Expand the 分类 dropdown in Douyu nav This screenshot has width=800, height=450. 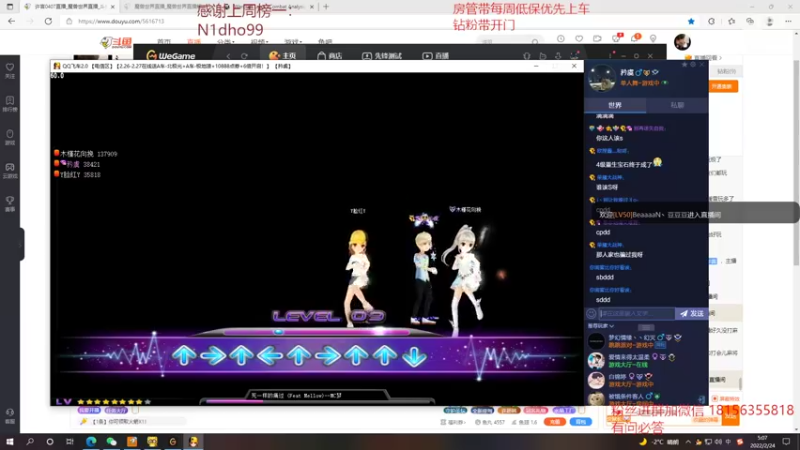[225, 42]
